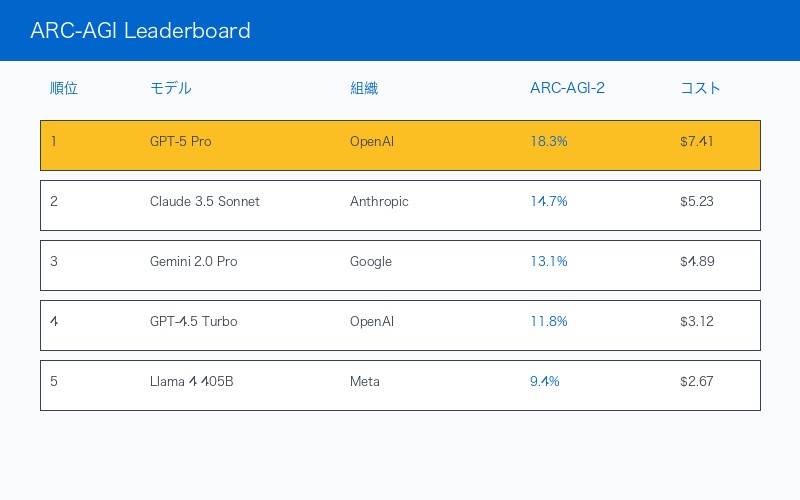Click the 11.8% score value
This screenshot has width=800, height=500.
tap(549, 322)
